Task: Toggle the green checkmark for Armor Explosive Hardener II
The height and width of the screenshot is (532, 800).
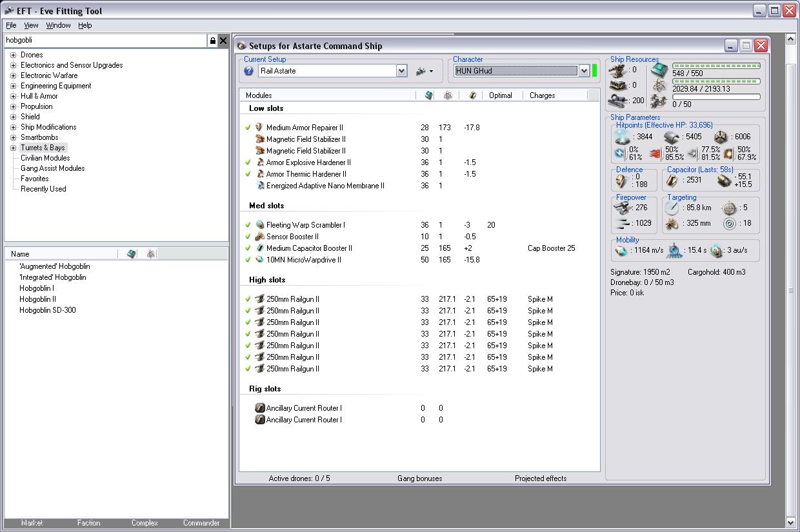Action: [x=248, y=163]
